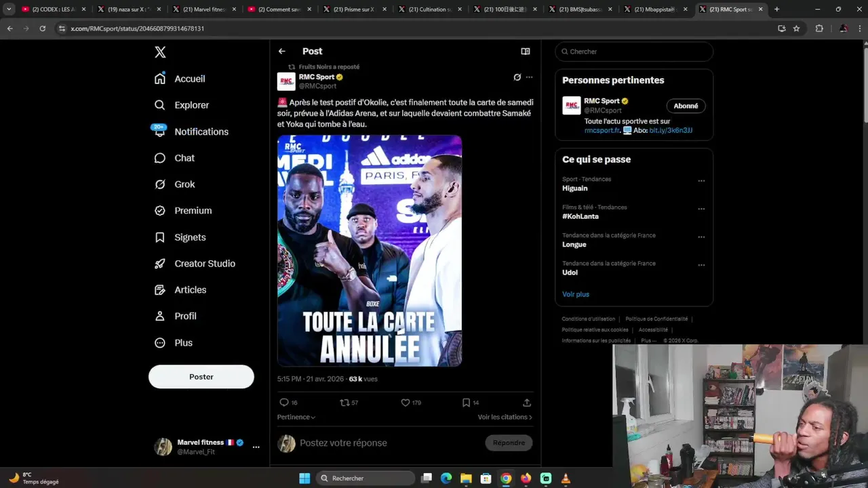Viewport: 868px width, 488px height.
Task: Click the Poster button
Action: tap(201, 377)
